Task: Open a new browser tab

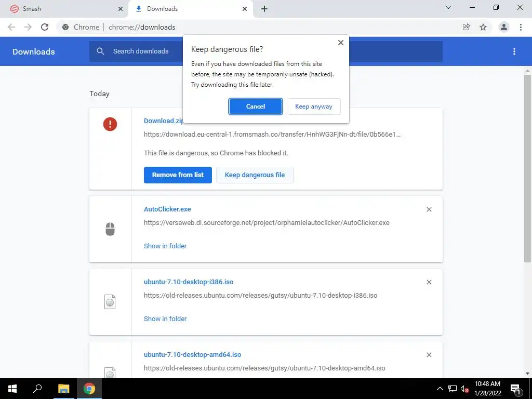Action: tap(264, 9)
